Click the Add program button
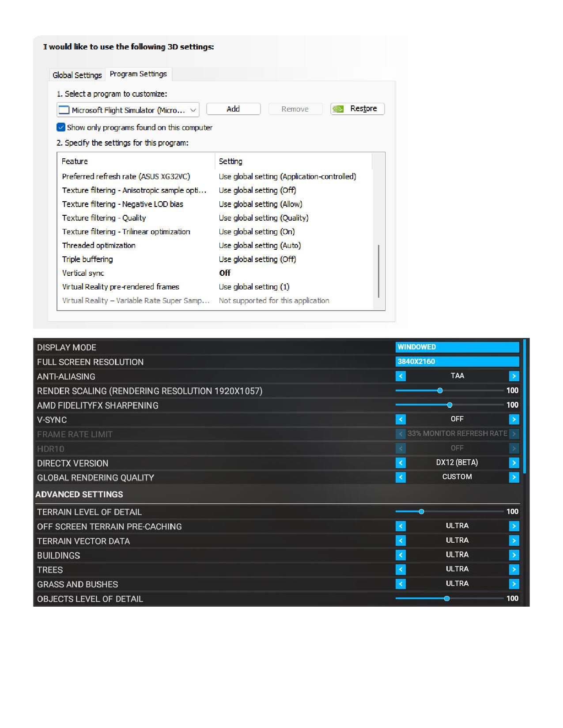The width and height of the screenshot is (563, 728). coord(233,109)
